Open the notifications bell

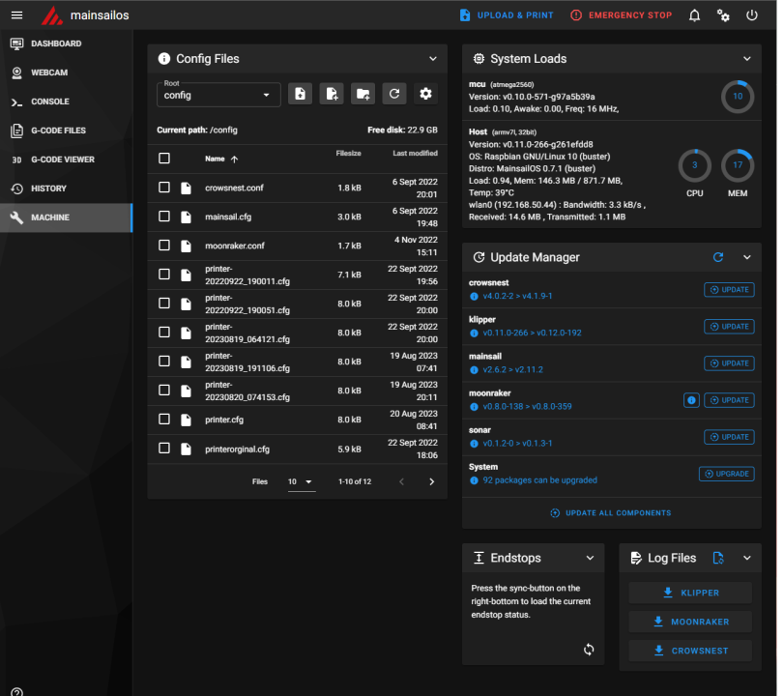694,15
